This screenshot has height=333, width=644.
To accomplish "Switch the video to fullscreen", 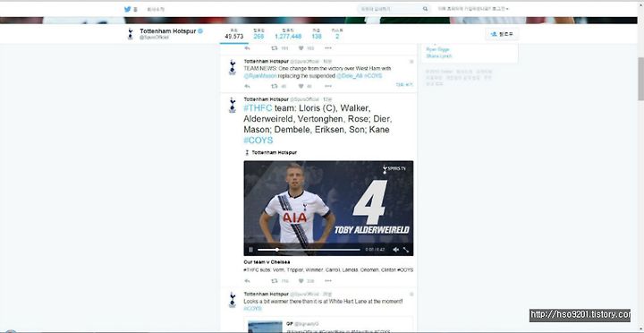I will [406, 250].
